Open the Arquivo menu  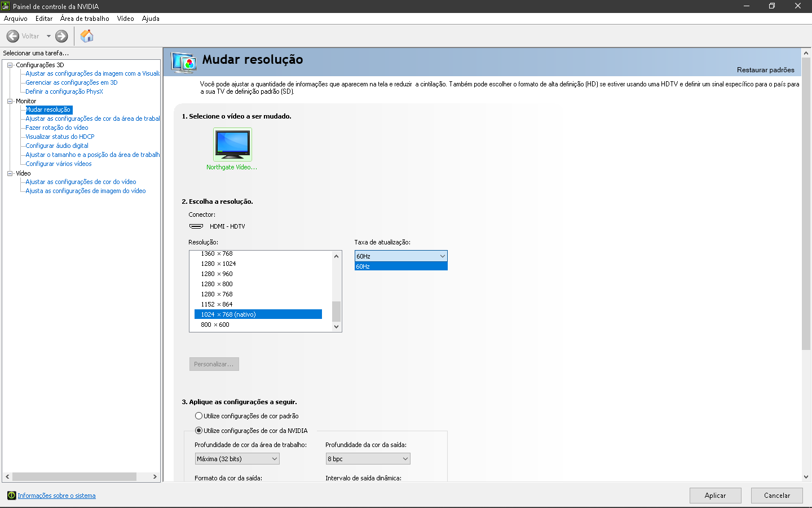16,19
